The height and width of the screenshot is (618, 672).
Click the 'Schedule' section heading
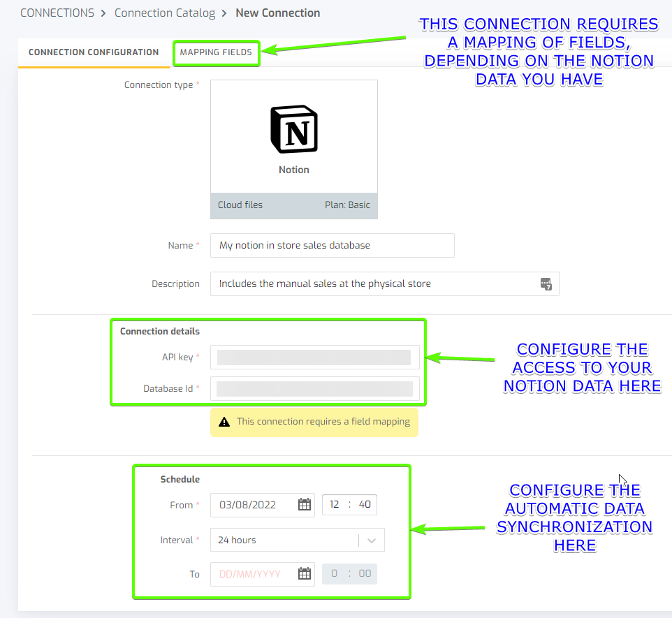[x=180, y=479]
